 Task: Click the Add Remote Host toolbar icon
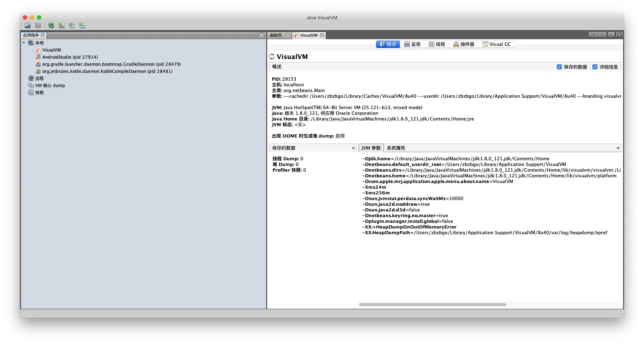click(51, 26)
